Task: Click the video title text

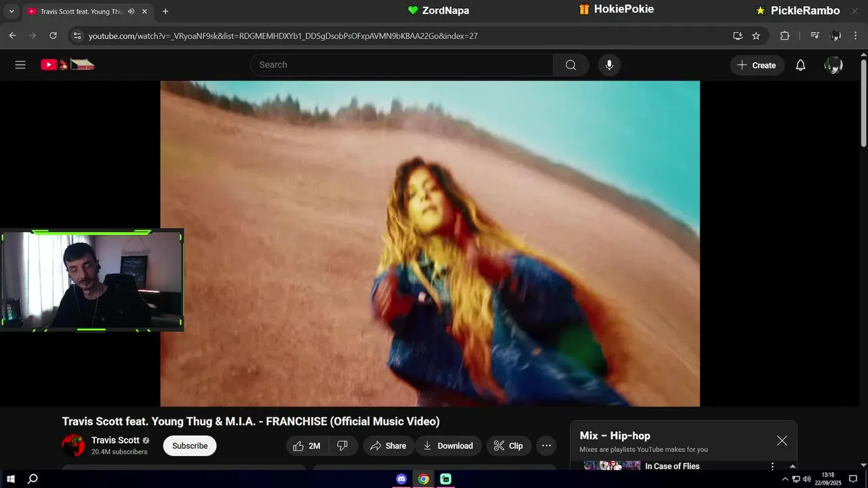Action: pos(251,422)
